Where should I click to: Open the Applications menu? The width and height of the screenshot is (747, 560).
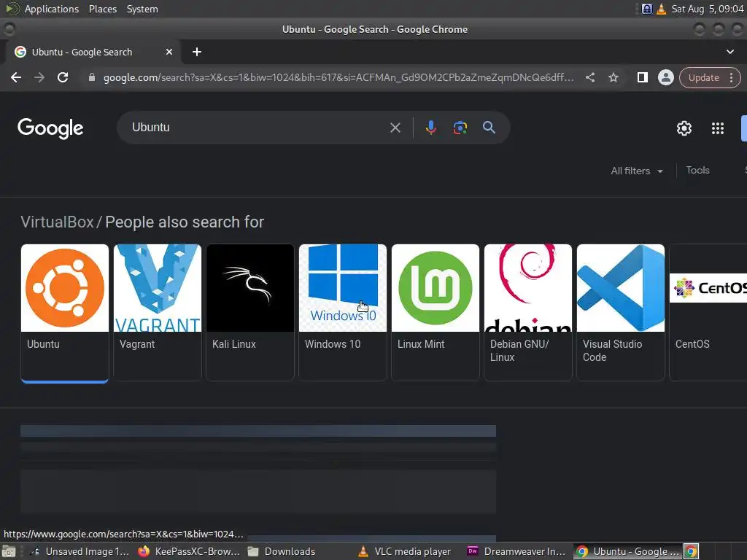click(52, 9)
